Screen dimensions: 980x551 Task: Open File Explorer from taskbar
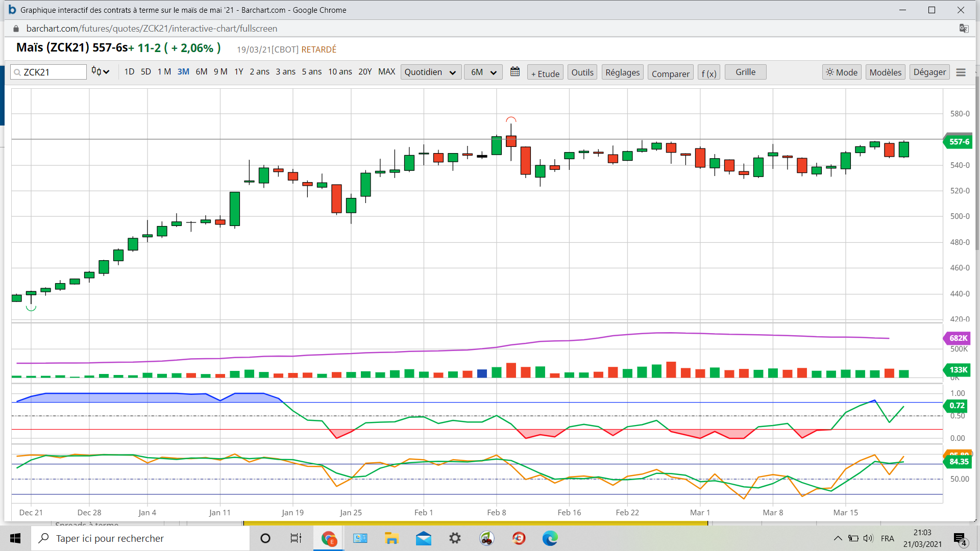click(391, 538)
